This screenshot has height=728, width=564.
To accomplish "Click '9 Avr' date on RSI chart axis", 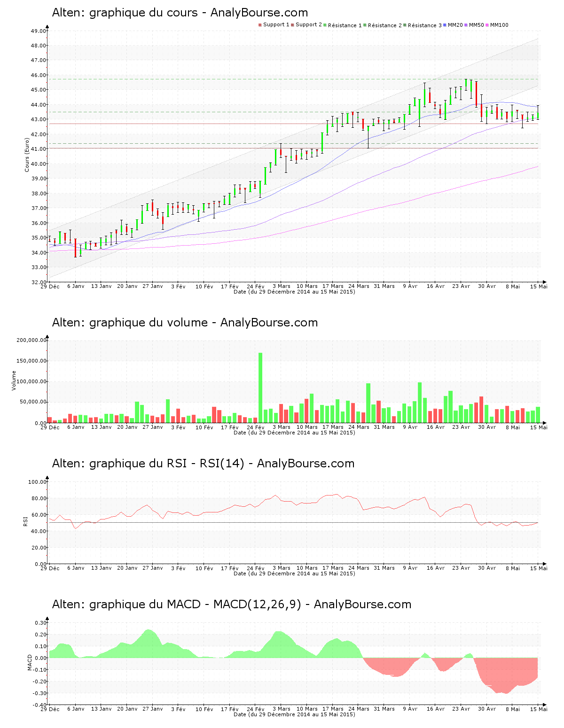I will tap(410, 568).
